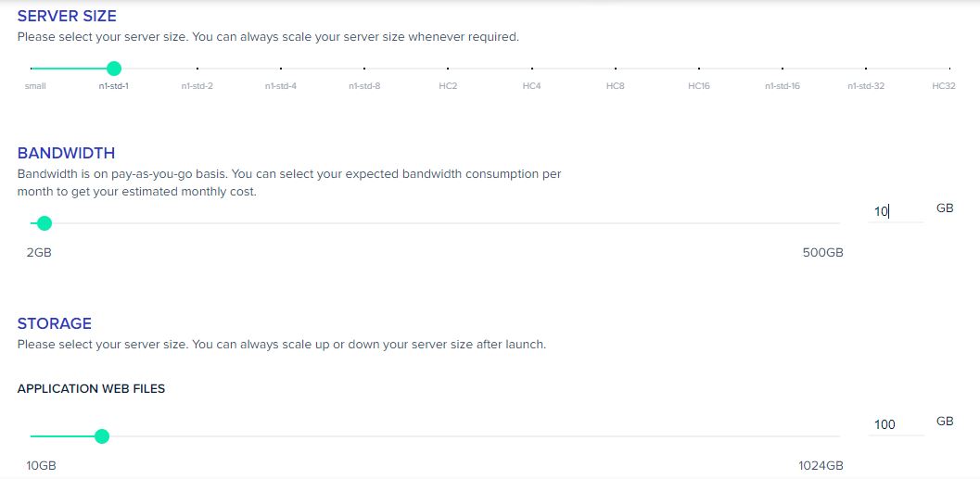Click the application web files slider handle
Viewport: 980px width, 479px height.
(102, 435)
